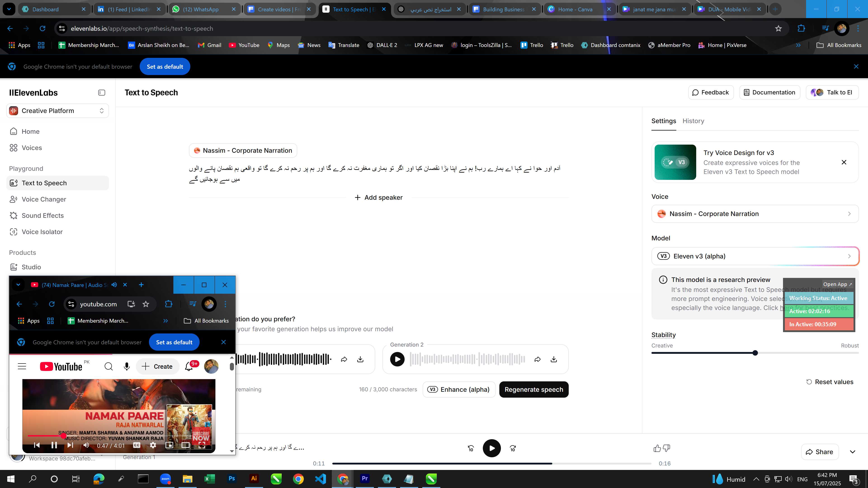The height and width of the screenshot is (488, 868).
Task: Play Generation 2 audio
Action: coord(397,359)
